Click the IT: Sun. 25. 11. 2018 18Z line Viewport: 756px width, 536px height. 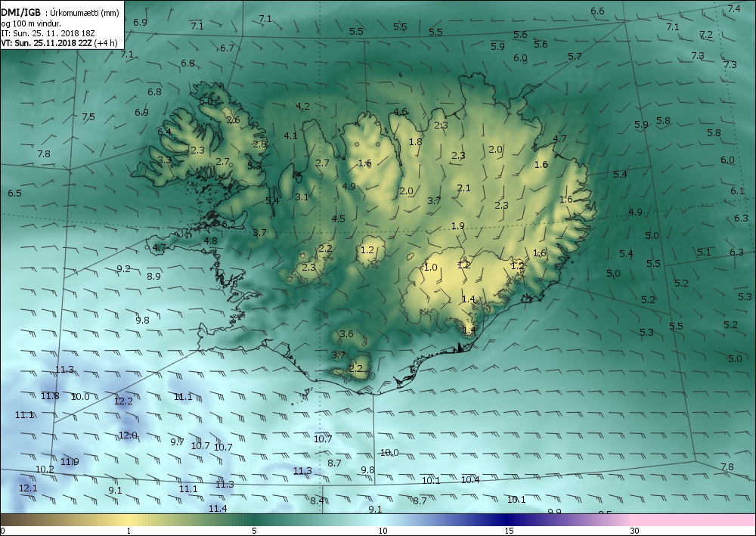coord(48,33)
